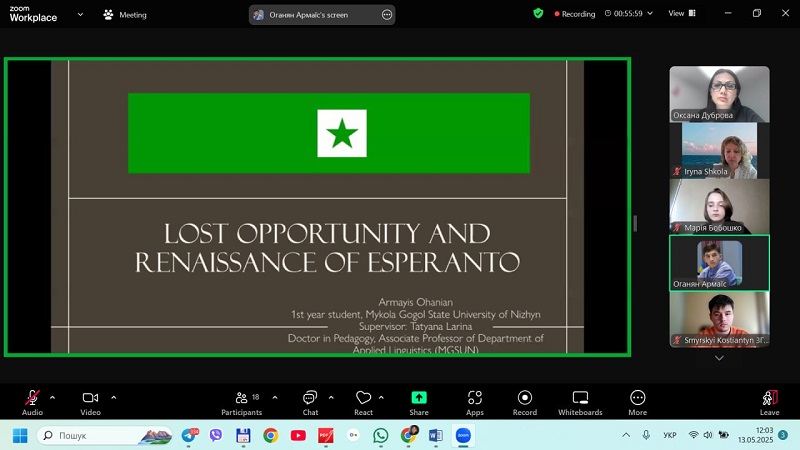
Task: Open Whiteboards
Action: [580, 403]
